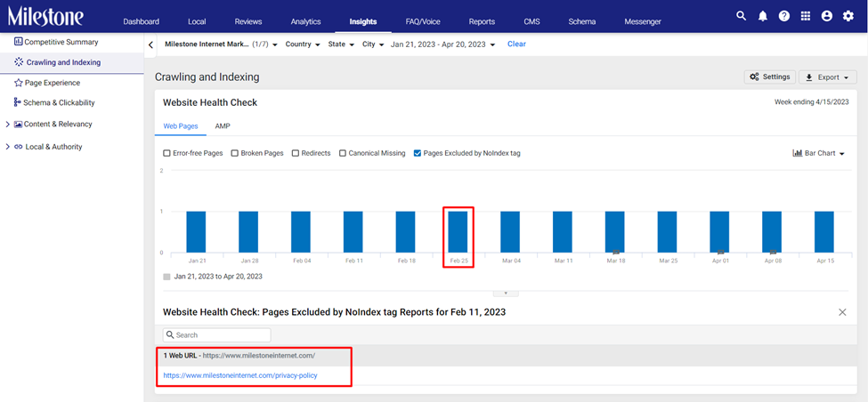
Task: Switch to the AMP tab
Action: [223, 126]
